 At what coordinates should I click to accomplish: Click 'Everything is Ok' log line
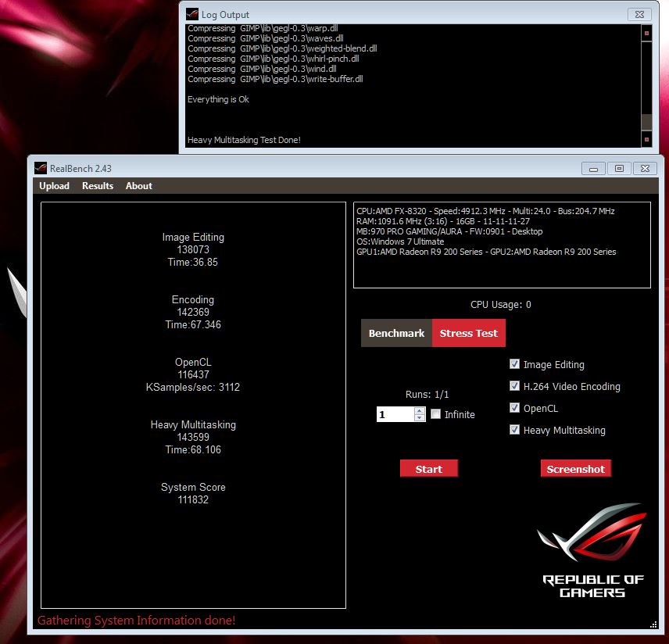pos(218,99)
